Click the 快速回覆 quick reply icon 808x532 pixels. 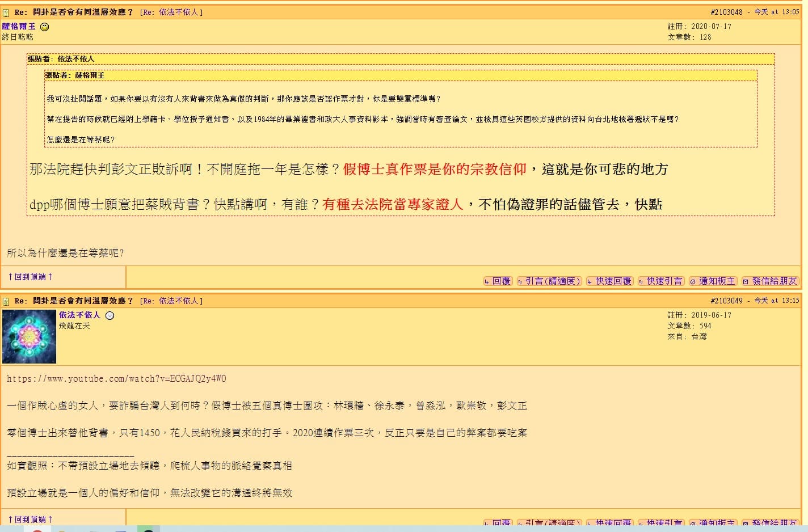pyautogui.click(x=588, y=281)
